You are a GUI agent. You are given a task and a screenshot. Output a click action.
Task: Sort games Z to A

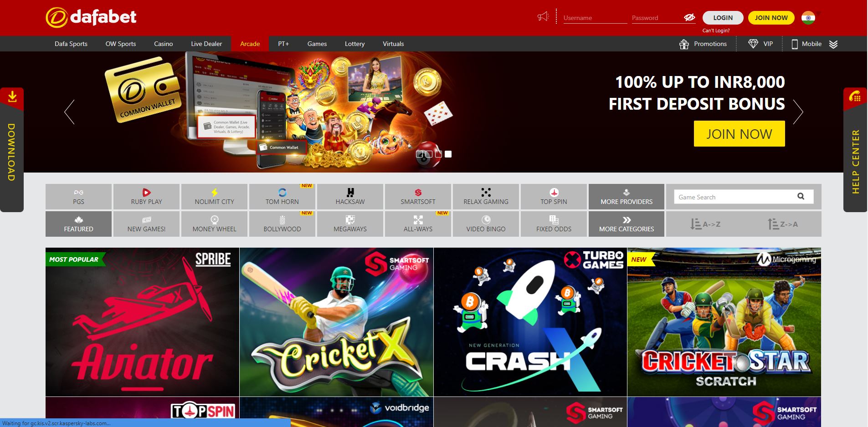tap(782, 224)
